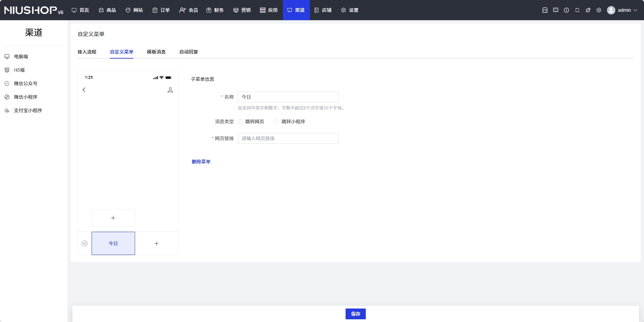Click the keyboard icon beside 今日 menu
The height and width of the screenshot is (322, 644).
tap(85, 244)
